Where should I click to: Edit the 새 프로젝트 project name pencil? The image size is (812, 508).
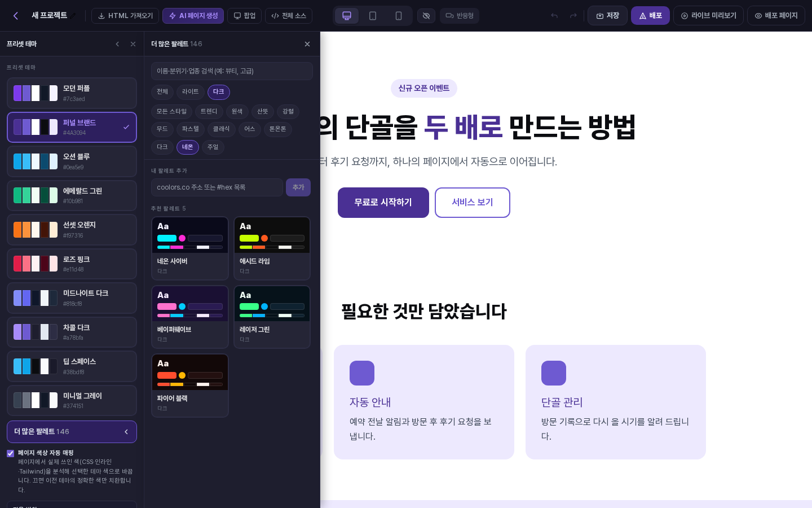pos(73,16)
